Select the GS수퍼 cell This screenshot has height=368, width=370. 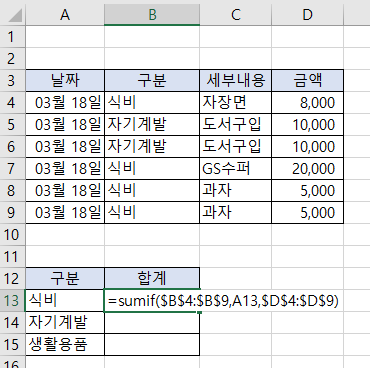pyautogui.click(x=236, y=169)
